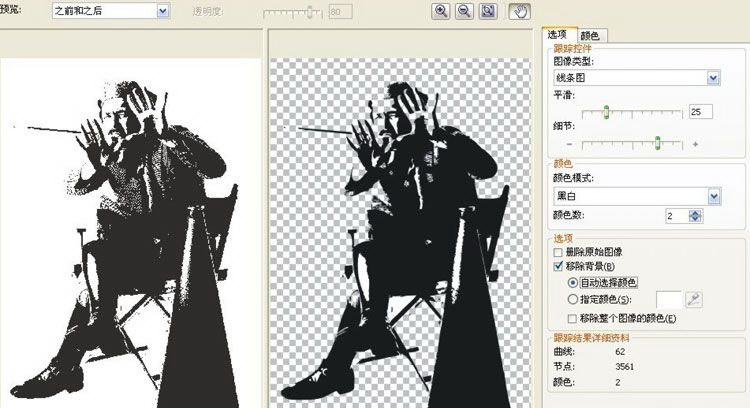Viewport: 750px width, 408px height.
Task: Switch to the 颜色 tab
Action: coord(590,35)
